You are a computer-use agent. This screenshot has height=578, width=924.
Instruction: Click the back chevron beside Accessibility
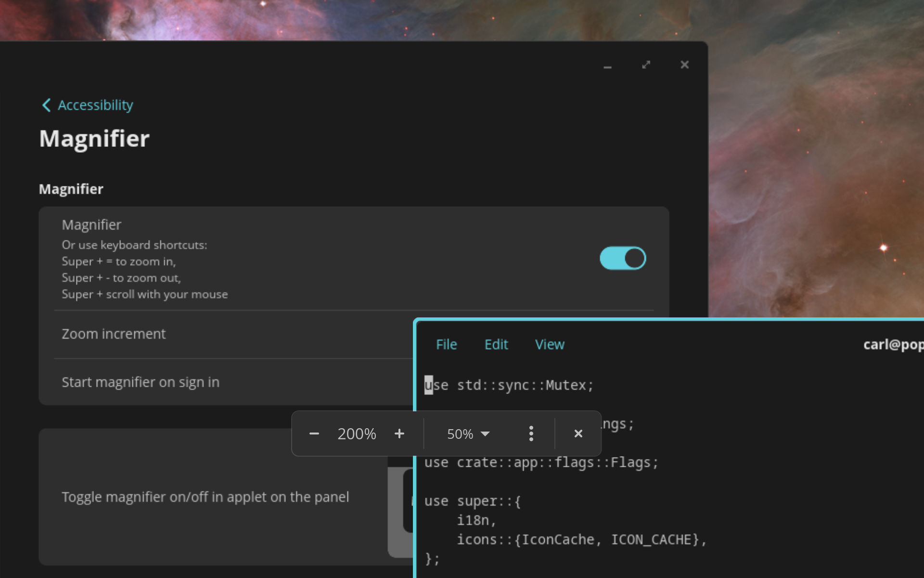[47, 105]
